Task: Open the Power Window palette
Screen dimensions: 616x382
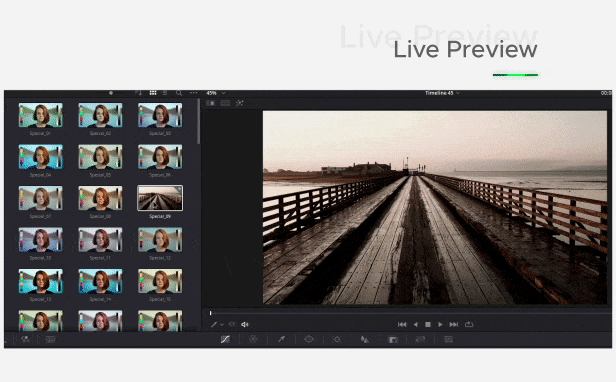Action: click(x=309, y=339)
